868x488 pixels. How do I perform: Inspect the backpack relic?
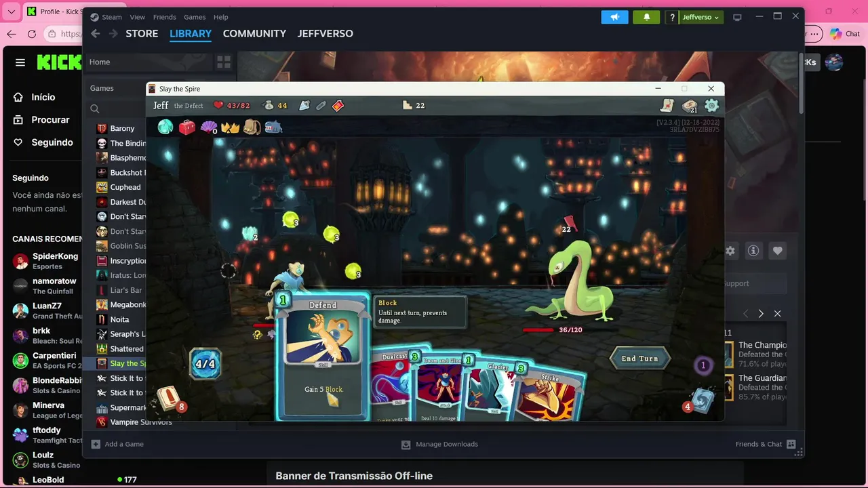[252, 127]
